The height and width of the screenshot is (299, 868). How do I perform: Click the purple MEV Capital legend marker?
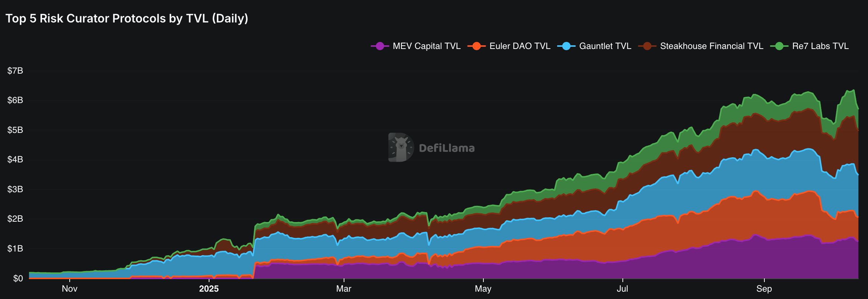point(380,46)
